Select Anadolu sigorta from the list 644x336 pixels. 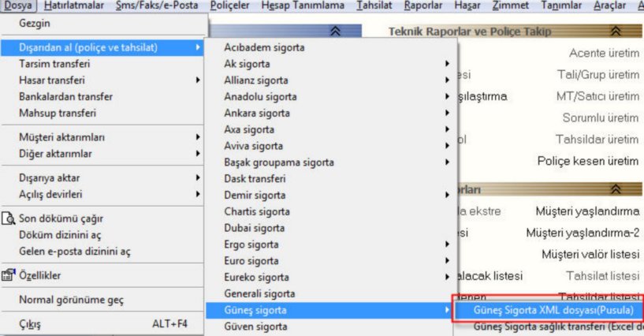point(260,97)
